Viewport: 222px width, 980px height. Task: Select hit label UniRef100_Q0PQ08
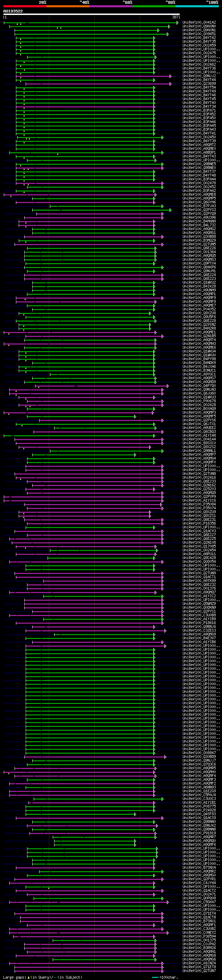pos(199,898)
